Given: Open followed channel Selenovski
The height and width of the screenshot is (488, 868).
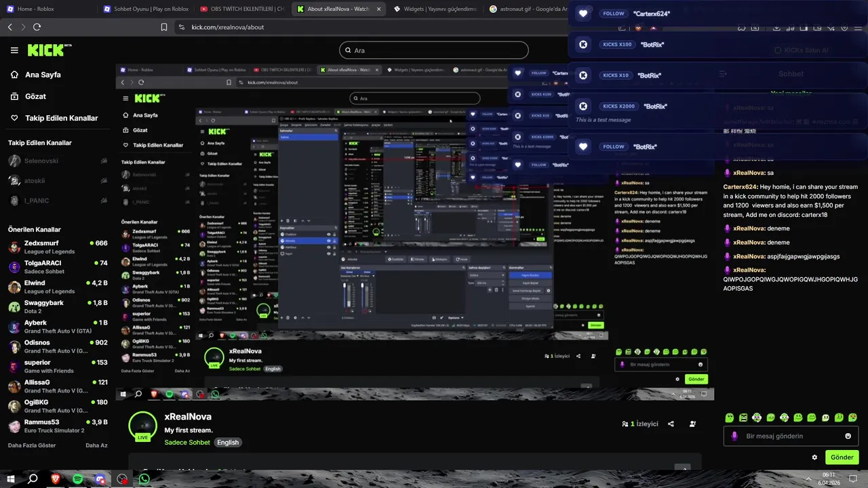Looking at the screenshot, I should coord(58,161).
